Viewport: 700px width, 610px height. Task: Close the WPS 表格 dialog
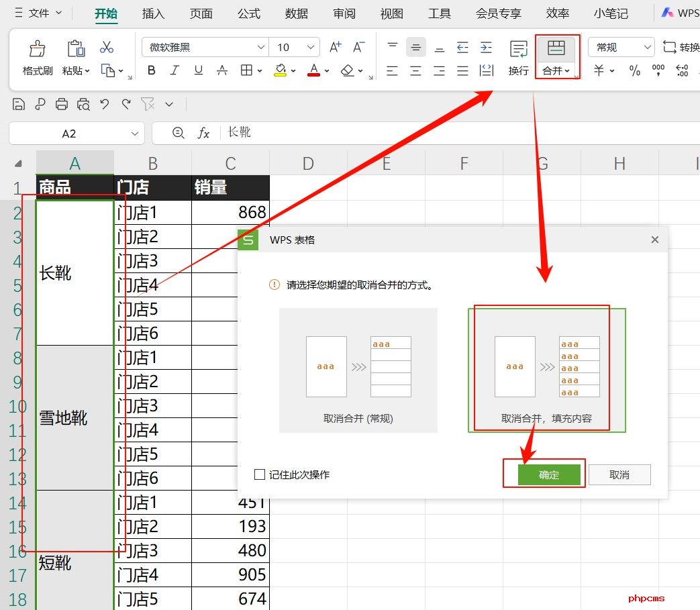655,240
